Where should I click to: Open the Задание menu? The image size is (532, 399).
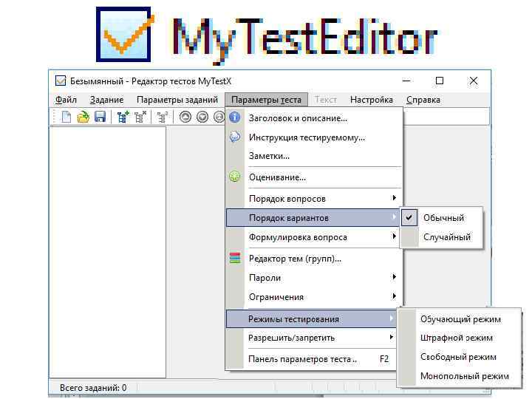[x=106, y=100]
